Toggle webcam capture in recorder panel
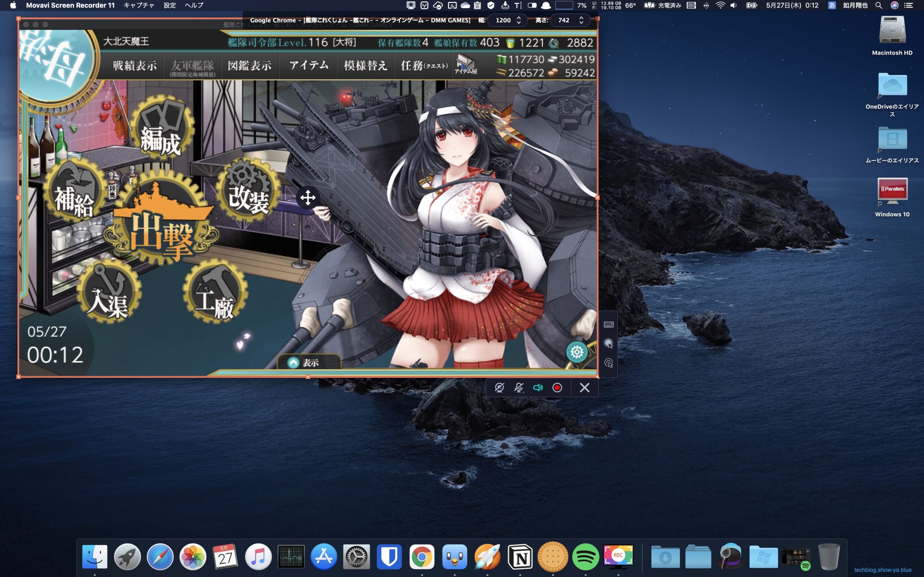 (499, 388)
